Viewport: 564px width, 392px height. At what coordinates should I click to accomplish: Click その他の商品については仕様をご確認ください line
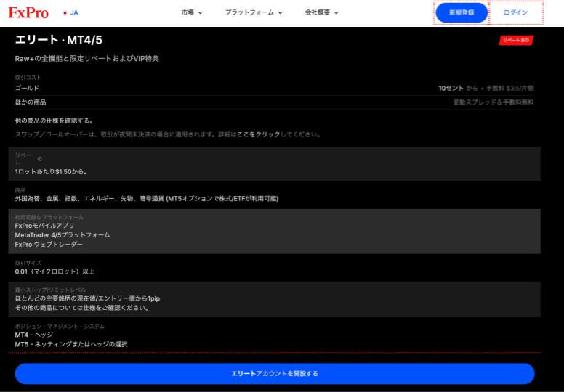[x=82, y=308]
